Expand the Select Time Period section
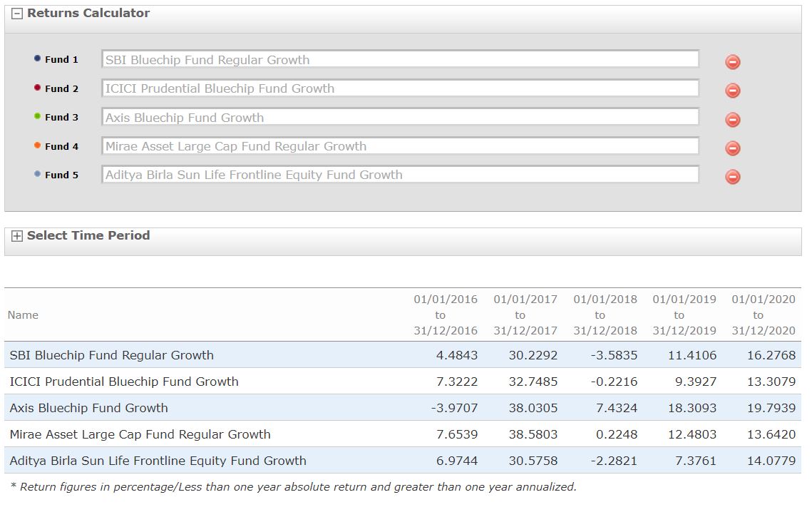 click(x=16, y=236)
